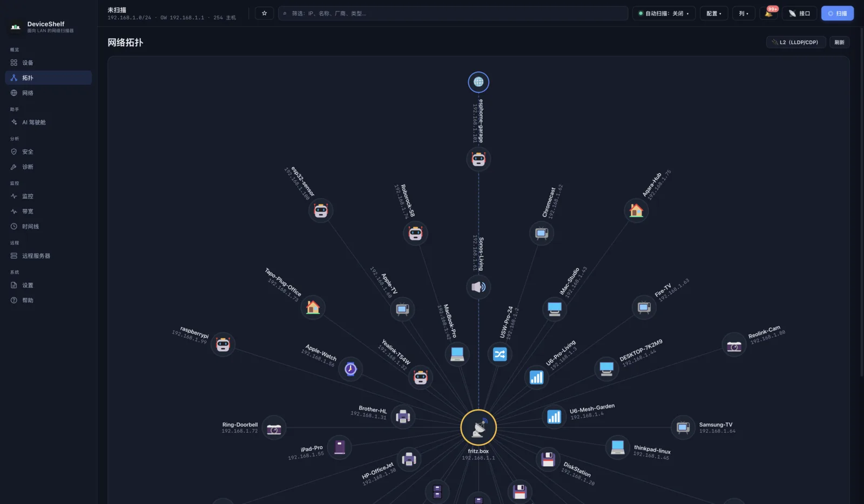Select the esp32-sensor device node
The width and height of the screenshot is (864, 504).
tap(321, 210)
